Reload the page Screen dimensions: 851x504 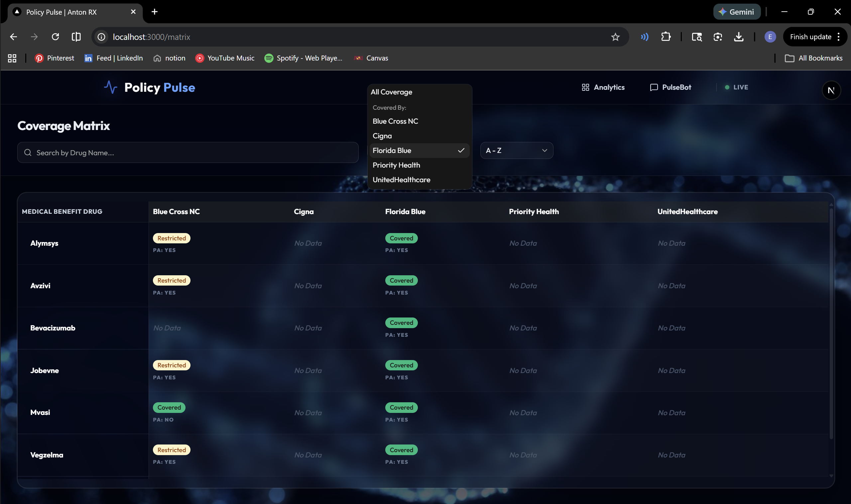click(56, 37)
